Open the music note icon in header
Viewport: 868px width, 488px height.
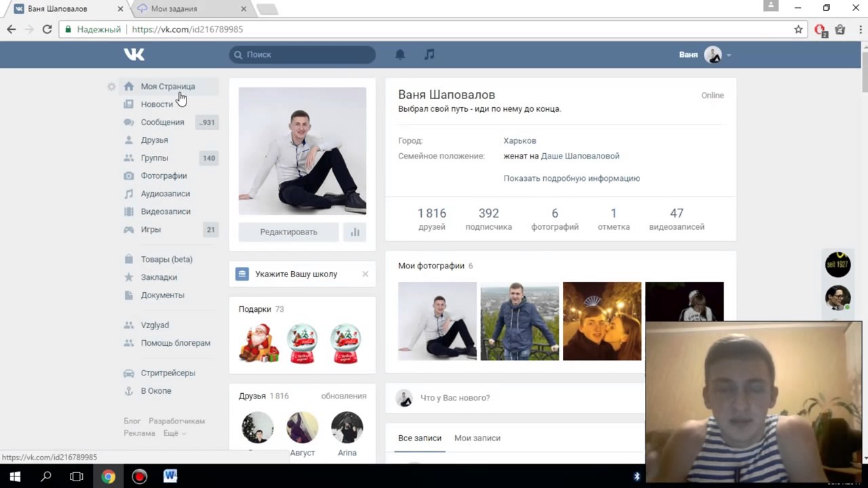(429, 54)
